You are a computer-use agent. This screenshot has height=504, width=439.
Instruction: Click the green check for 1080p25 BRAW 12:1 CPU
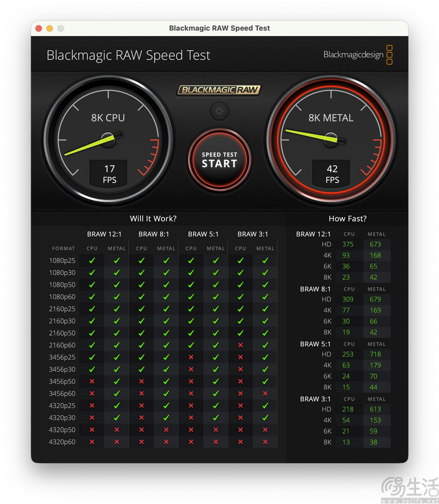coord(92,261)
